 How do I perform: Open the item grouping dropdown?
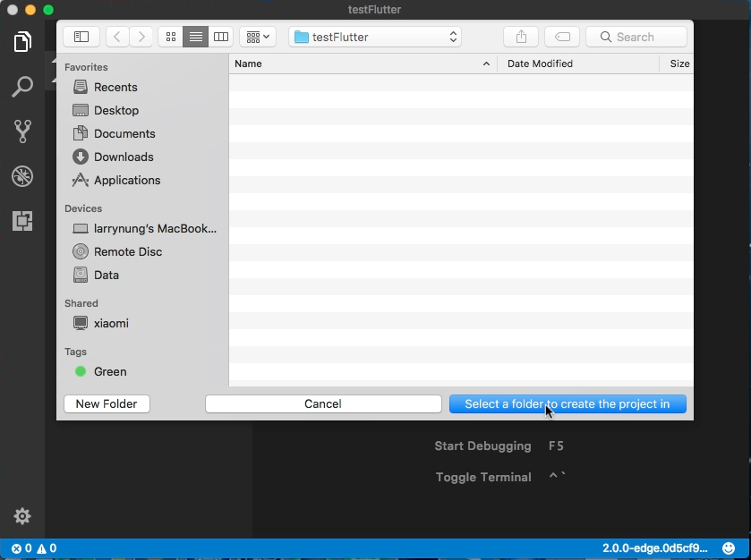coord(258,37)
